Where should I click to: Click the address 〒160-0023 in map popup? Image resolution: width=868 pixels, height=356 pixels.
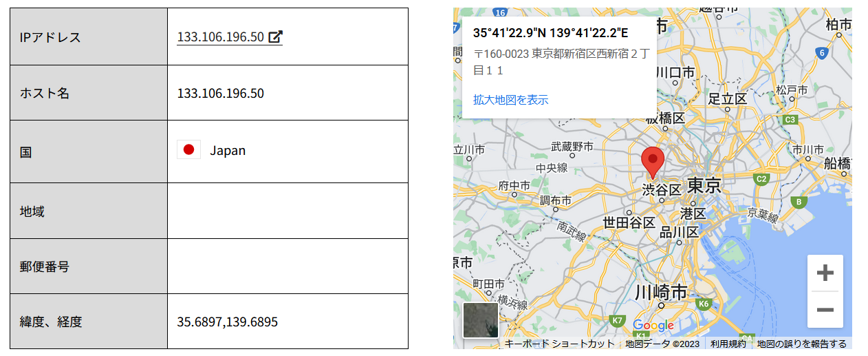(501, 53)
